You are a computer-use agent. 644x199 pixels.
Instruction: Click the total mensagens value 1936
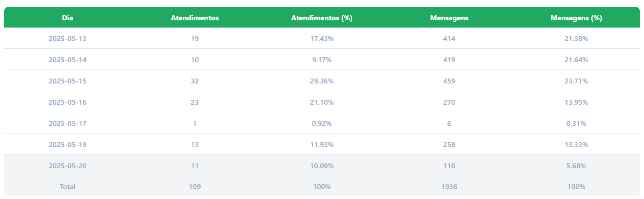click(449, 186)
